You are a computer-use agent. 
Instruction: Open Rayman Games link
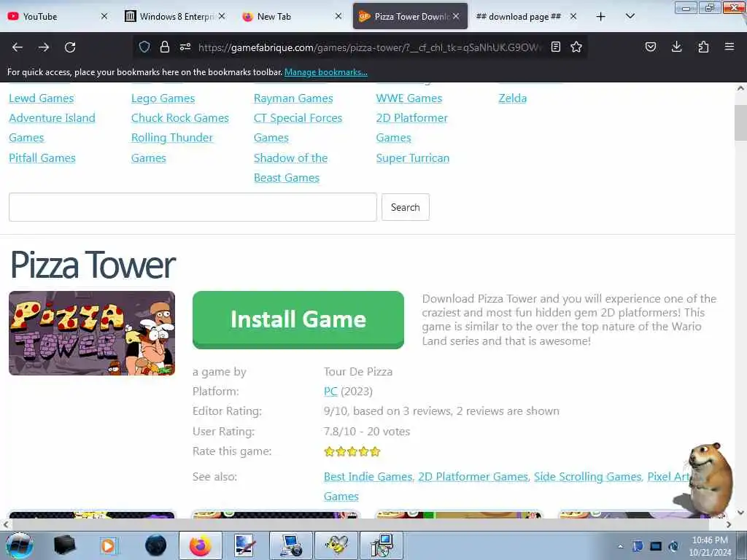click(x=293, y=98)
